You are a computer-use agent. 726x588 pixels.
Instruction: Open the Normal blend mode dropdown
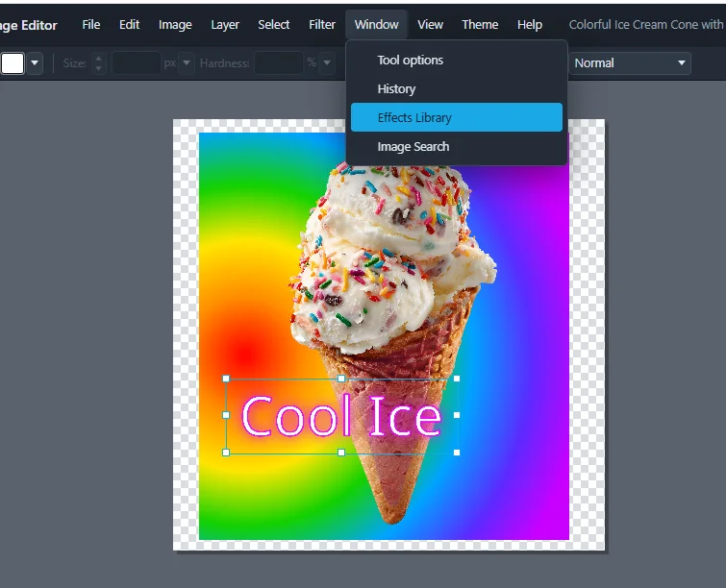click(629, 62)
